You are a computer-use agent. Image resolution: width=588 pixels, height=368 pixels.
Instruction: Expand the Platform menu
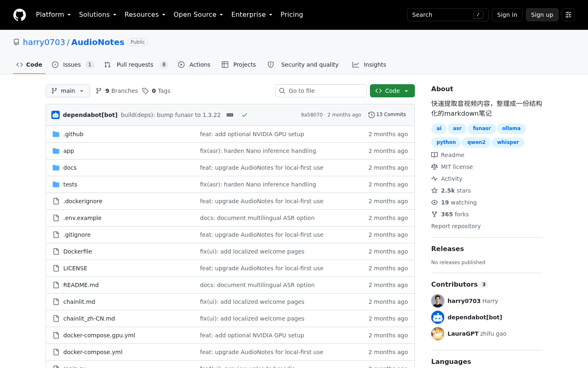[x=53, y=15]
